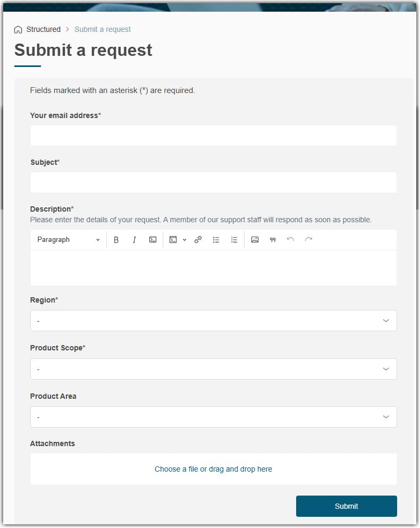Click the email address input field
Image resolution: width=420 pixels, height=528 pixels.
(x=213, y=136)
